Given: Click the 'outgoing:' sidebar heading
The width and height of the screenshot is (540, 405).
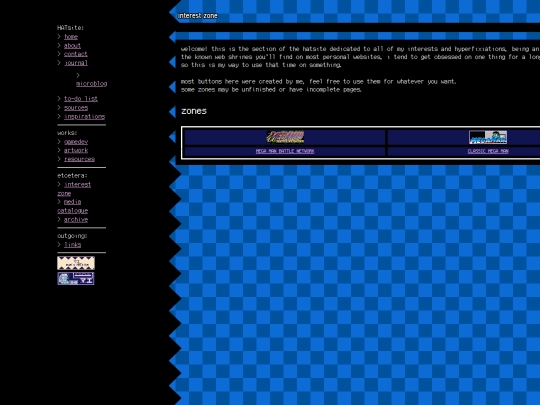Looking at the screenshot, I should tap(72, 236).
